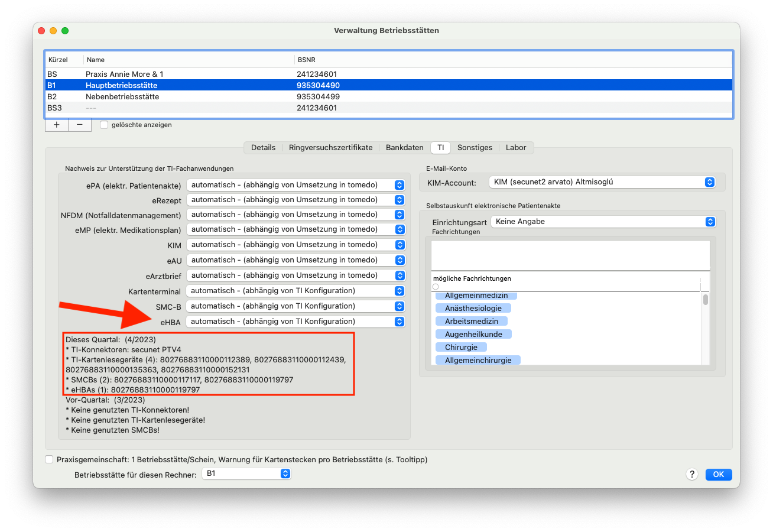Open eRezept dropdown
Viewport: 773px width, 532px height.
[x=295, y=200]
